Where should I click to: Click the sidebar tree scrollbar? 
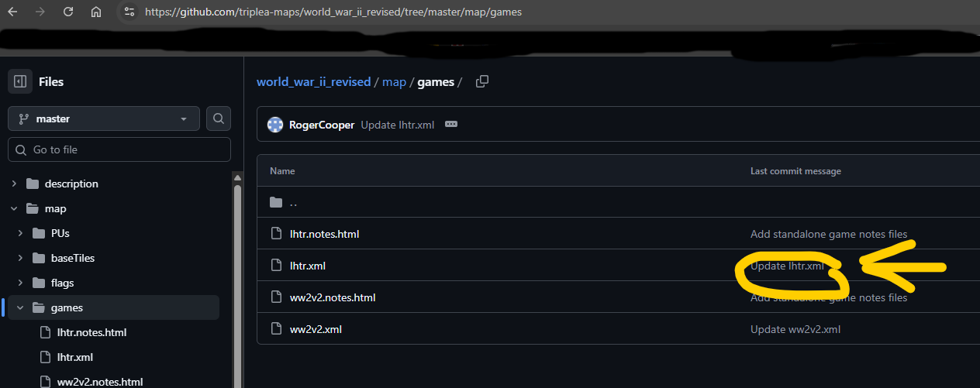(238, 285)
